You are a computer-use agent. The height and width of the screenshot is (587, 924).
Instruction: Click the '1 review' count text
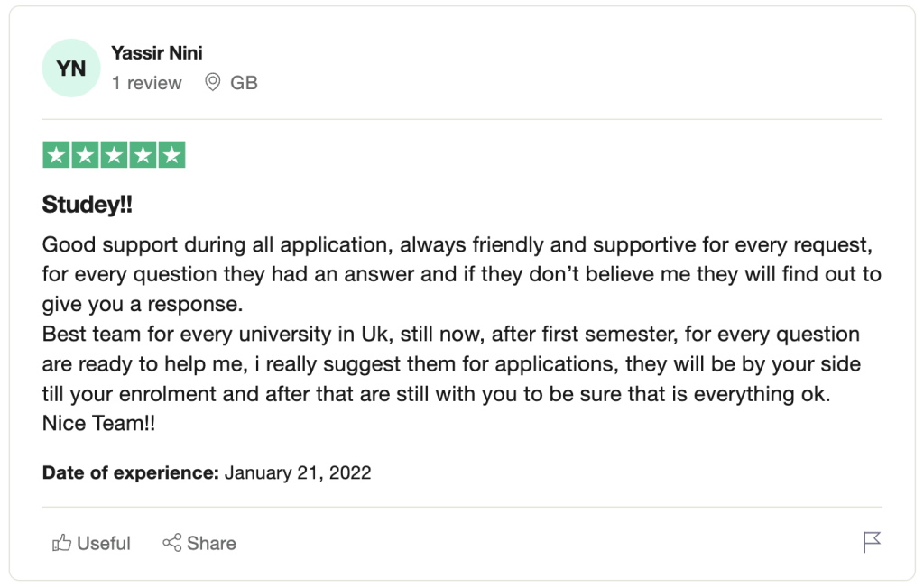pos(147,83)
